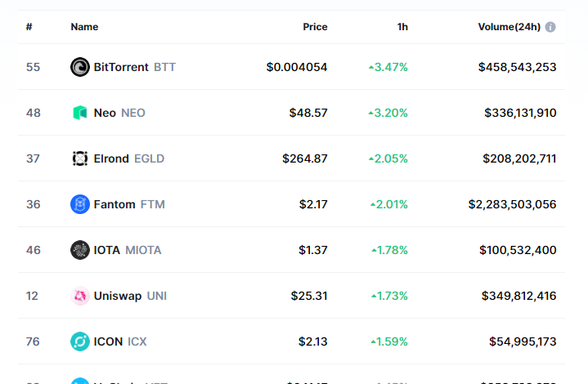The height and width of the screenshot is (384, 588).
Task: Sort by 1h change column header
Action: 402,27
